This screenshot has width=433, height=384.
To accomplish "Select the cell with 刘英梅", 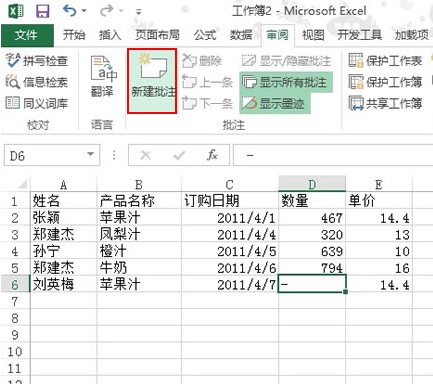I will click(63, 284).
